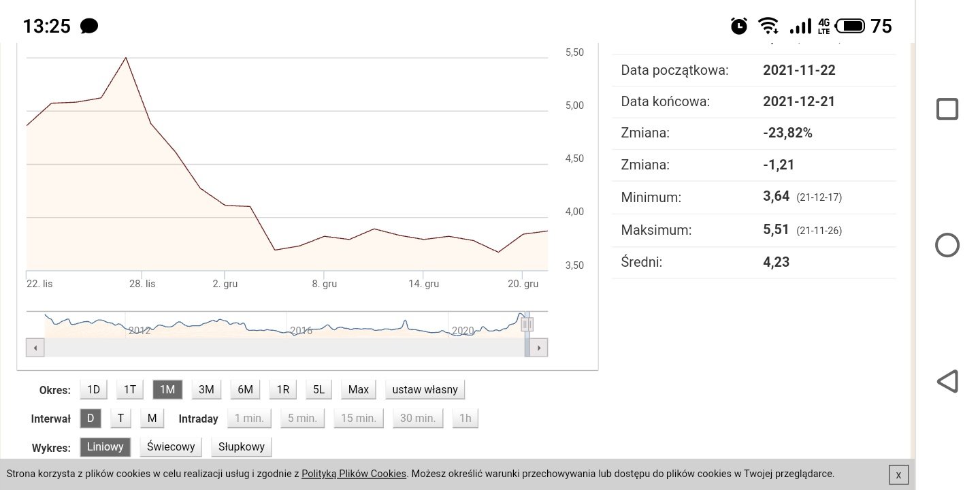Viewport: 980px width, 490px height.
Task: Open the ustaw własny custom period
Action: click(x=425, y=389)
